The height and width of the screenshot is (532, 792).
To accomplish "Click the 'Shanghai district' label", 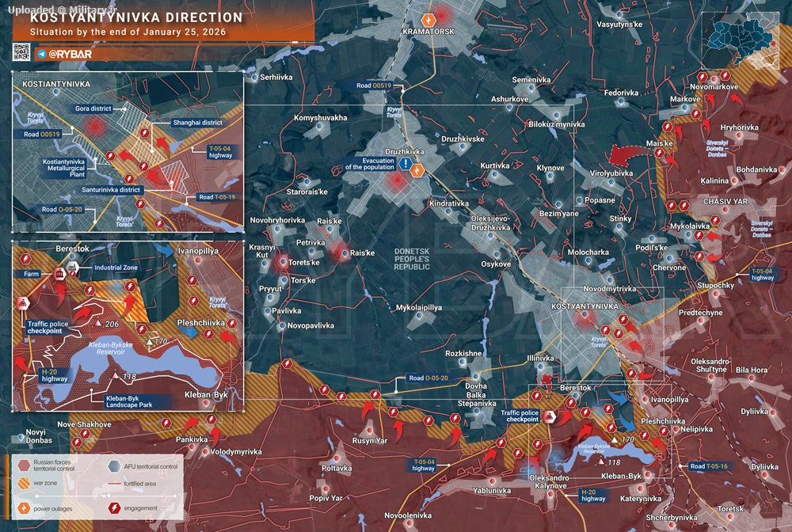I will click(x=197, y=123).
